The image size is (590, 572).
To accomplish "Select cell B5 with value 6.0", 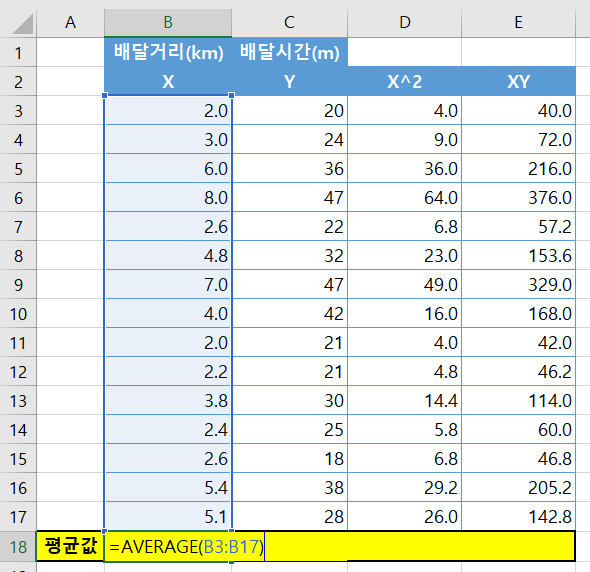I will click(x=168, y=168).
